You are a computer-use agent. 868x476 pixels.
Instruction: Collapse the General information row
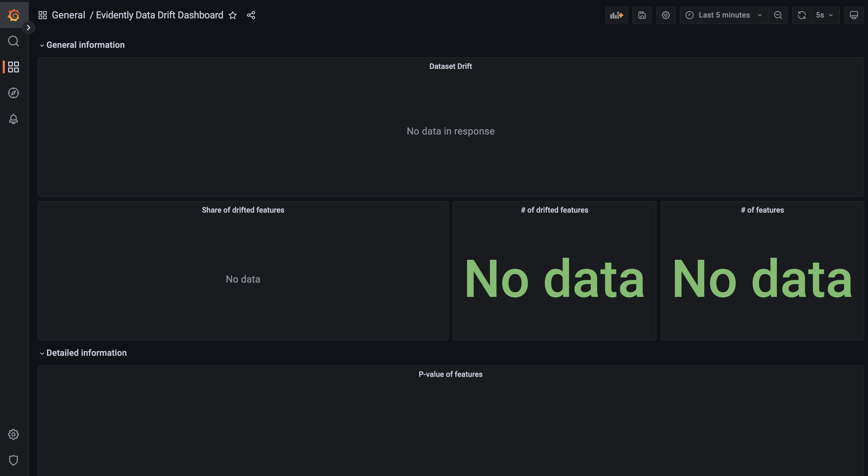point(82,45)
